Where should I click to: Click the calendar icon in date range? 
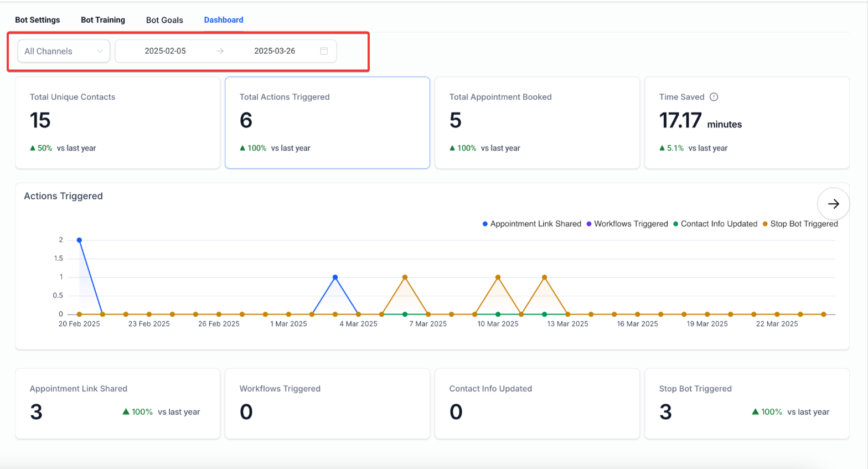(x=324, y=51)
